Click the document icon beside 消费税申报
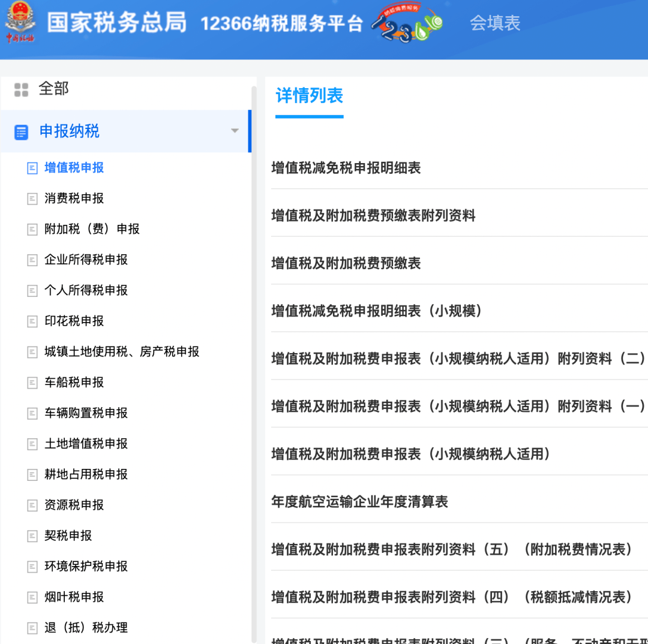Viewport: 648px width, 644px height. point(32,198)
